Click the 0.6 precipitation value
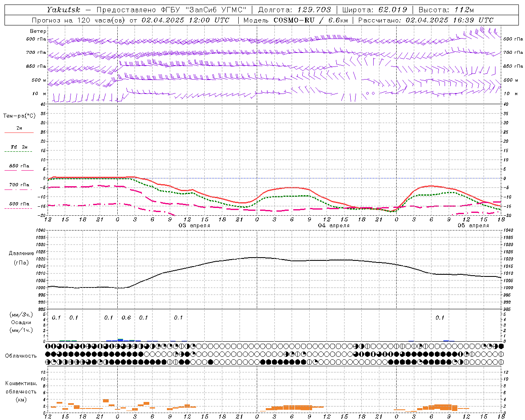Screen dimensions: 525x420 [126, 318]
